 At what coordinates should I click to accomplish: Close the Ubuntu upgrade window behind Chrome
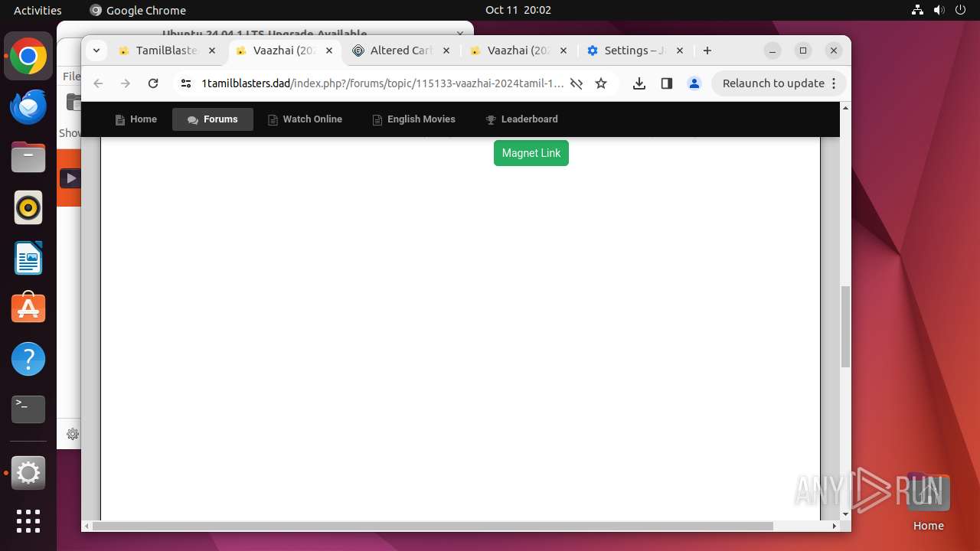click(x=460, y=34)
